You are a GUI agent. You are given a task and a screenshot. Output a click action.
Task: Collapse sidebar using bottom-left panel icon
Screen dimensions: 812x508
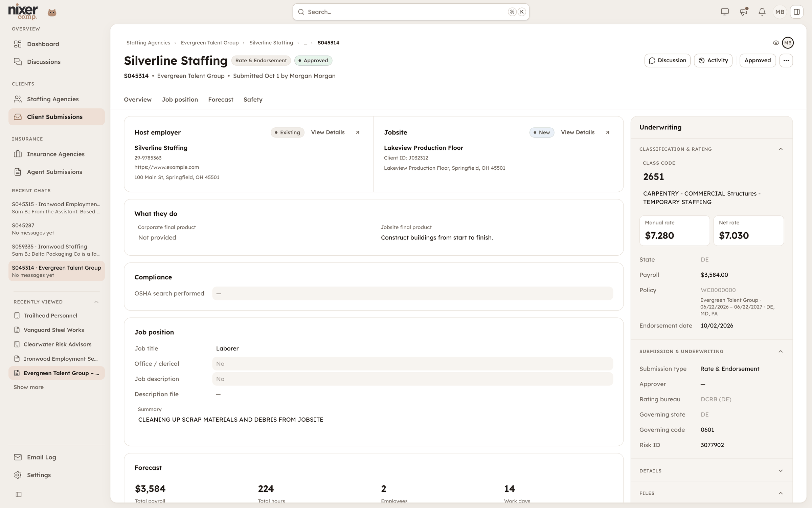[19, 494]
